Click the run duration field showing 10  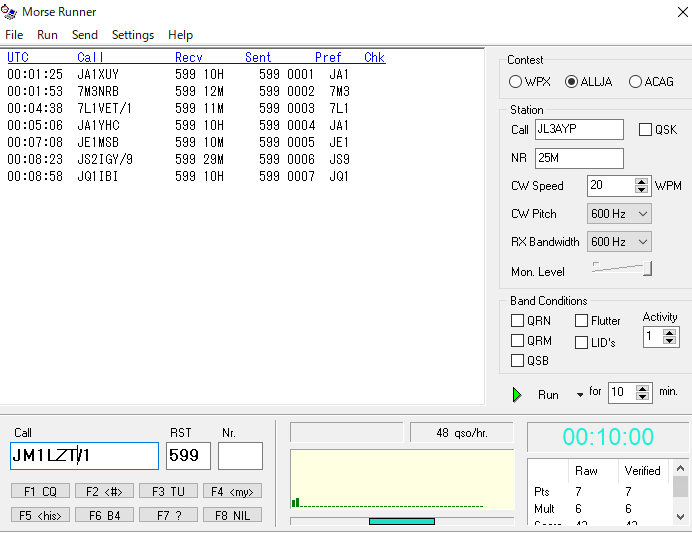pos(622,392)
